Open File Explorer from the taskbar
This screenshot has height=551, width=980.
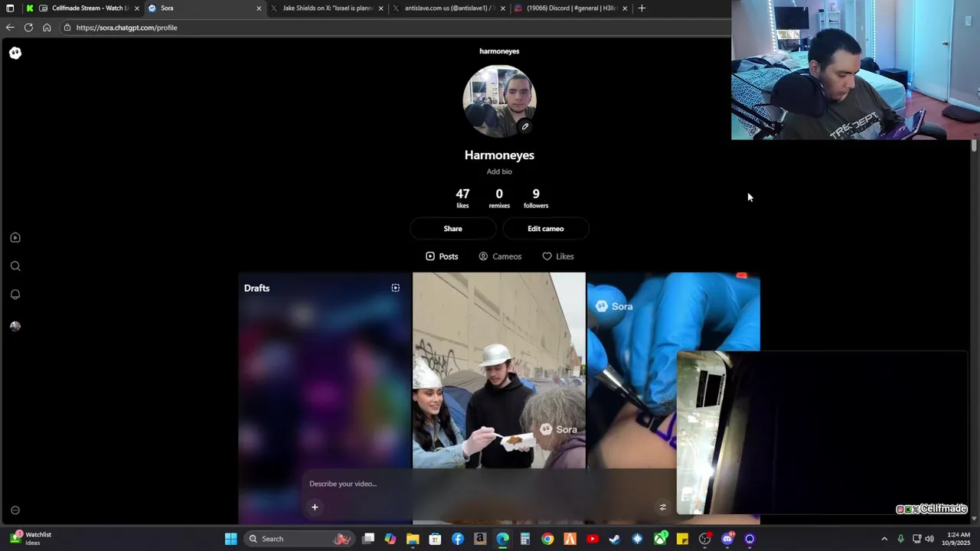tap(413, 539)
